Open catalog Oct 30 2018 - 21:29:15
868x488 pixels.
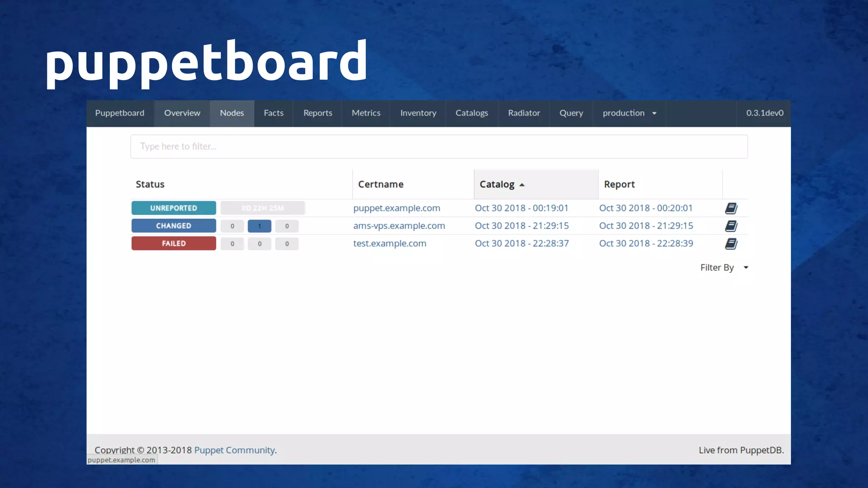pos(522,226)
